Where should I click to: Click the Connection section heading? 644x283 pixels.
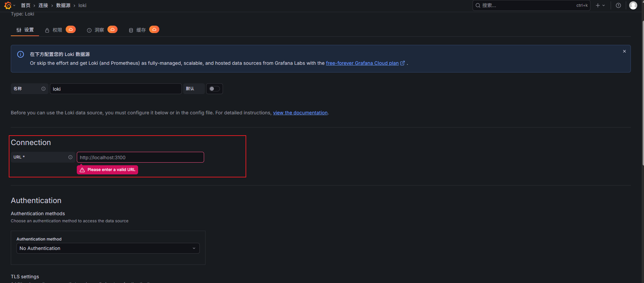tap(31, 143)
